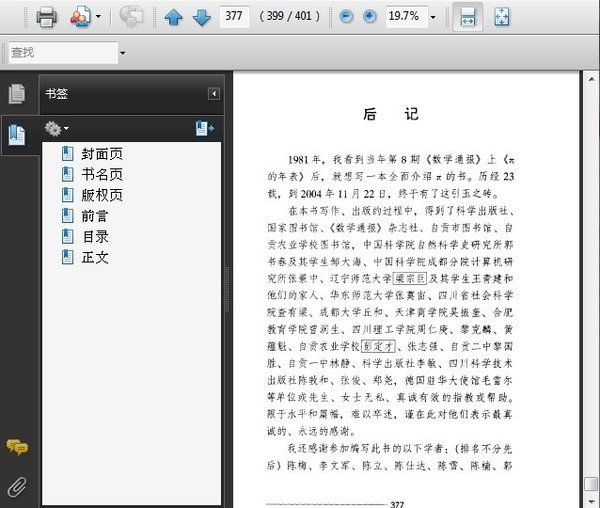The height and width of the screenshot is (508, 600).
Task: Open the Comments panel icon
Action: (x=17, y=448)
